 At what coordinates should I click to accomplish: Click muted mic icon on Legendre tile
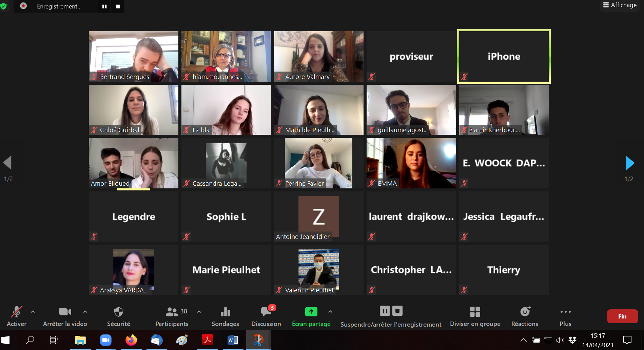pos(94,236)
